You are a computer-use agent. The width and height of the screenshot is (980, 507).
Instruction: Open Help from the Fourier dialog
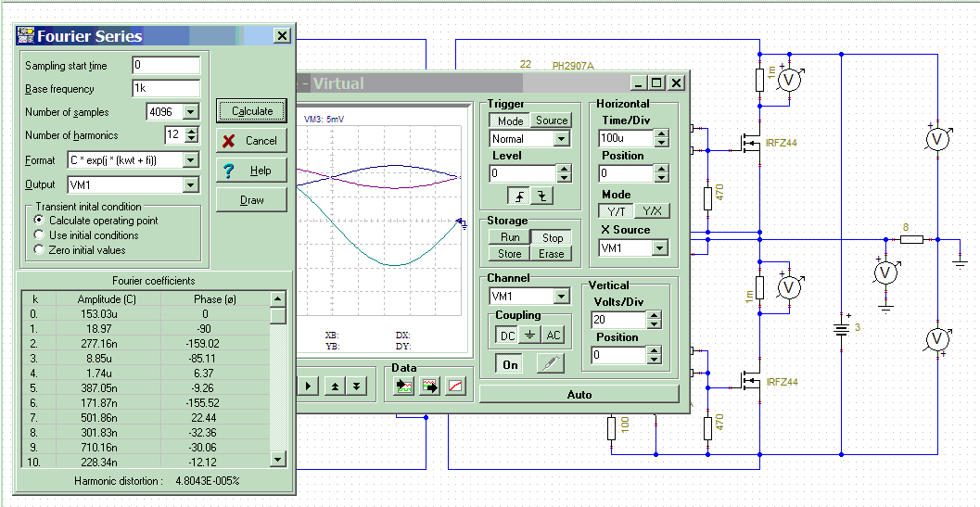pyautogui.click(x=252, y=171)
